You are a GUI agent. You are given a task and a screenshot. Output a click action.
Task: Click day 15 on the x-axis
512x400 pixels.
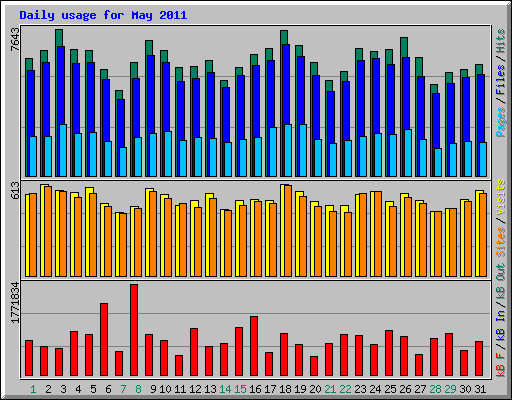pos(240,389)
